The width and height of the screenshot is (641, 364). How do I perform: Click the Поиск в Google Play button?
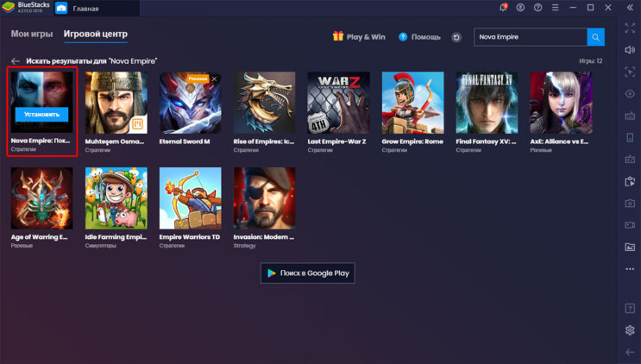(x=307, y=273)
